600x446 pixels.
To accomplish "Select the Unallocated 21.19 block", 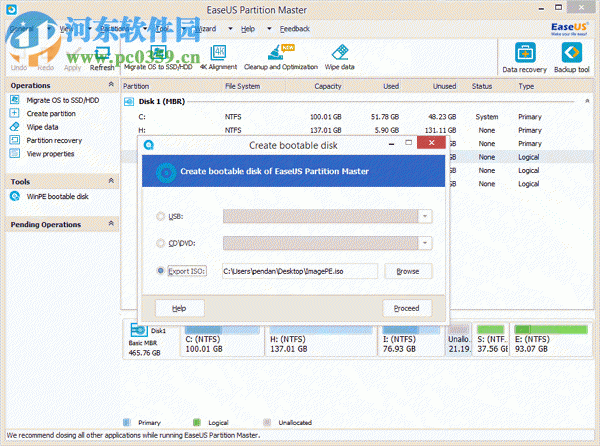I will 458,340.
